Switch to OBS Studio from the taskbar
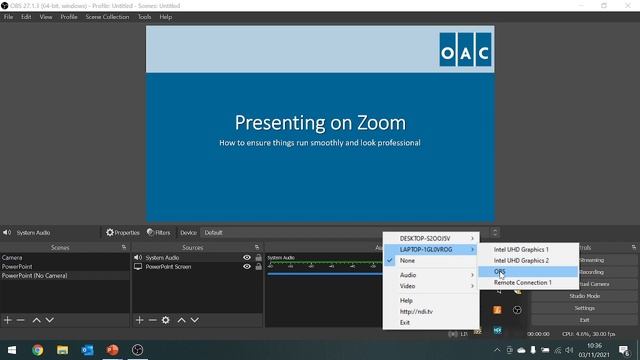 click(x=138, y=350)
